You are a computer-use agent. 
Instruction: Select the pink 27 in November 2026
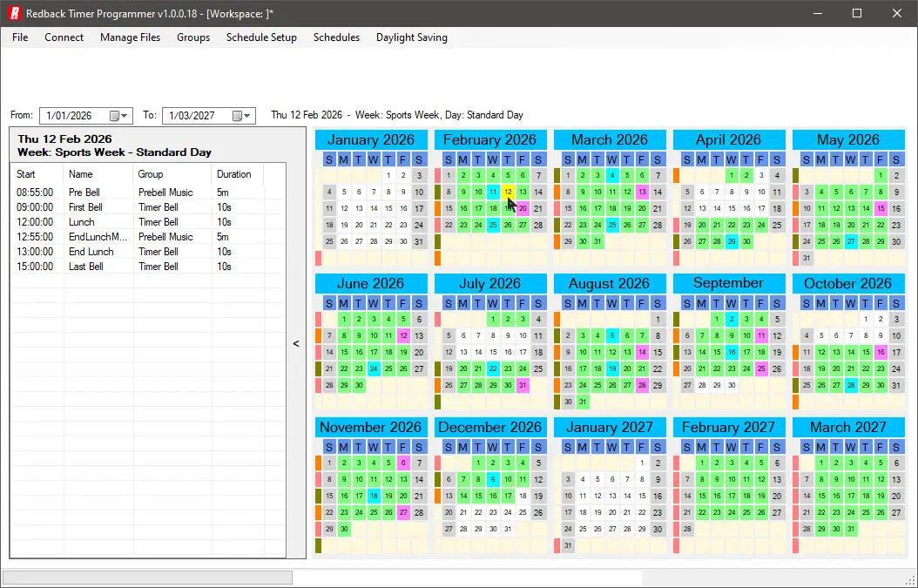403,512
